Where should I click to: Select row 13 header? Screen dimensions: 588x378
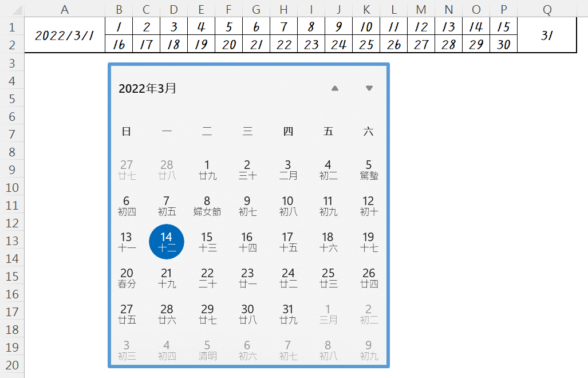pyautogui.click(x=12, y=241)
